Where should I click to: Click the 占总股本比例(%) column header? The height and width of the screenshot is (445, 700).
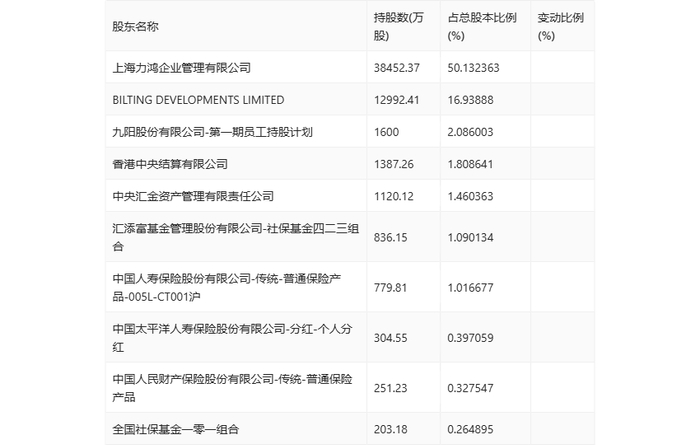(x=482, y=27)
